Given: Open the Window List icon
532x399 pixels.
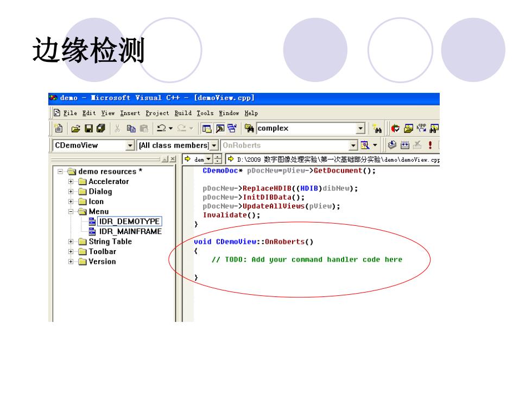Looking at the screenshot, I should point(232,128).
